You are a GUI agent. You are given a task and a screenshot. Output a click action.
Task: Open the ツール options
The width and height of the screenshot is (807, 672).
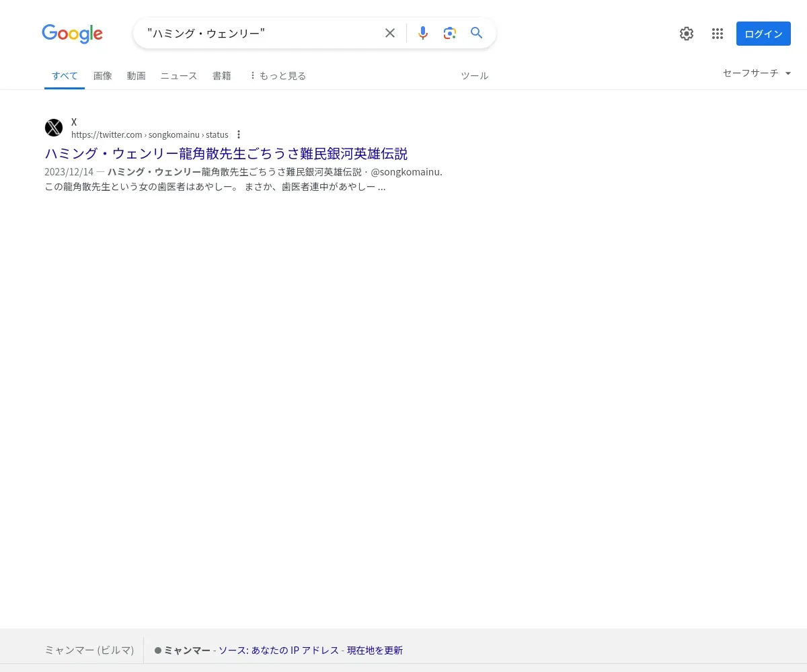click(475, 76)
